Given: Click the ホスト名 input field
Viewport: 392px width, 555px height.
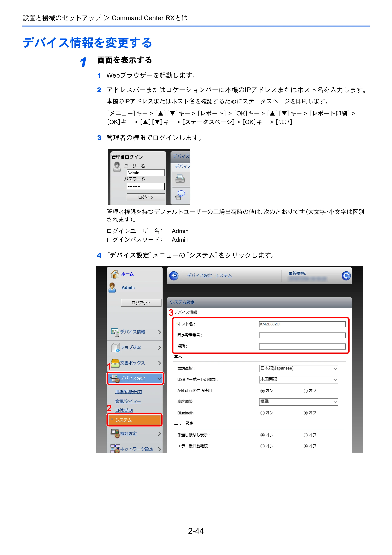Looking at the screenshot, I should coord(302,324).
